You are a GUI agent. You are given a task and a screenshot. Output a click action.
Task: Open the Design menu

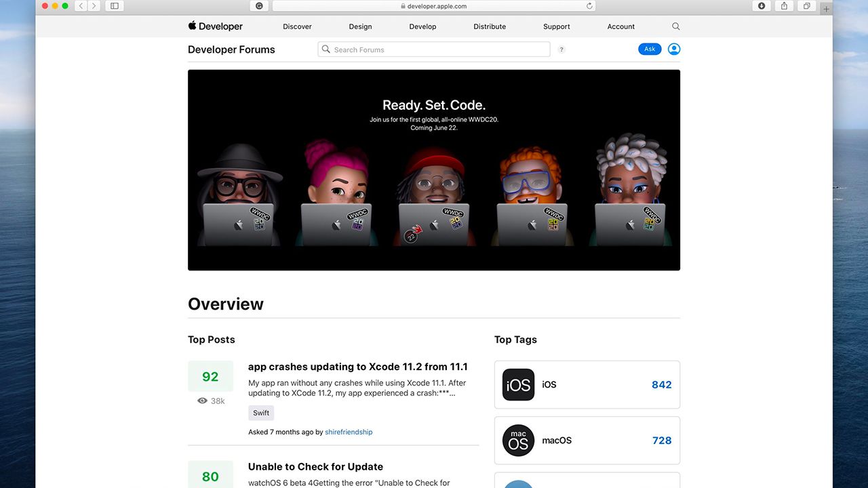360,26
